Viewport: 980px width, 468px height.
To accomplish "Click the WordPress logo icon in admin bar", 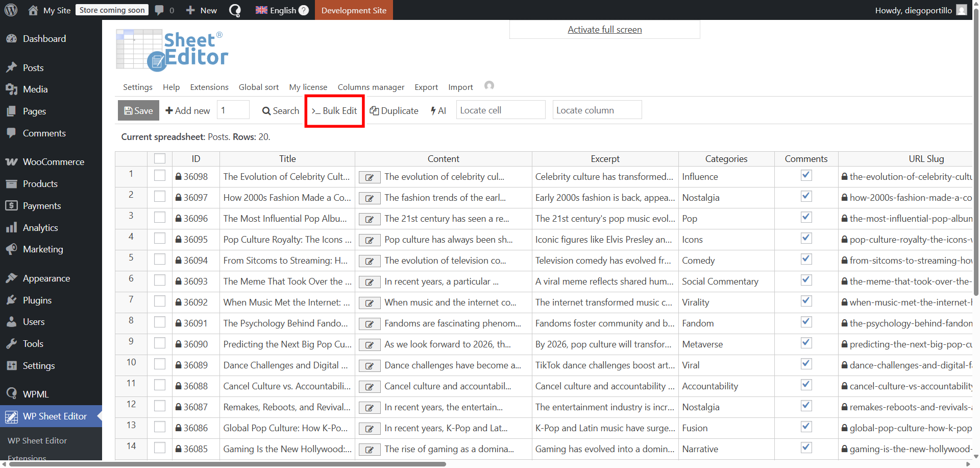I will (x=11, y=10).
